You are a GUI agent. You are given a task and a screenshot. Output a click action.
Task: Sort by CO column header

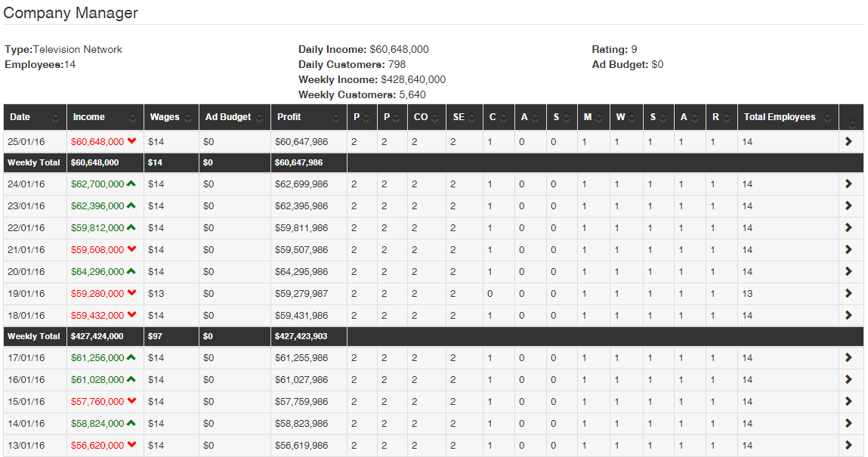[426, 117]
